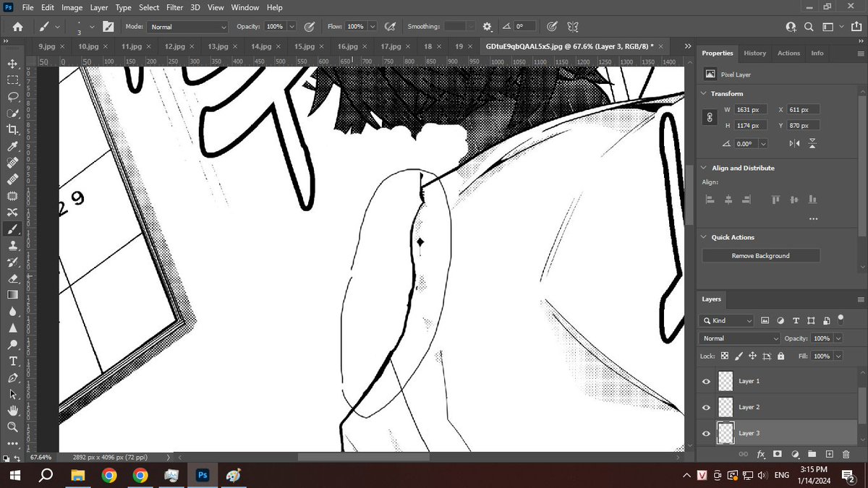Toggle link width and height chain
Image resolution: width=868 pixels, height=488 pixels.
710,117
